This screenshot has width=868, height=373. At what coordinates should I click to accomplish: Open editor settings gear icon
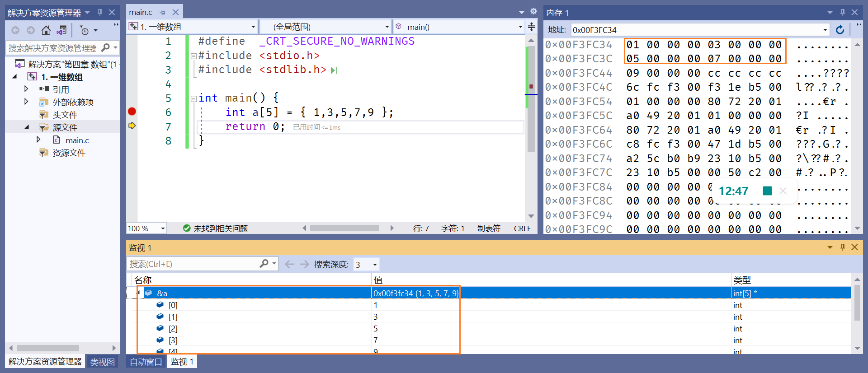pos(533,11)
